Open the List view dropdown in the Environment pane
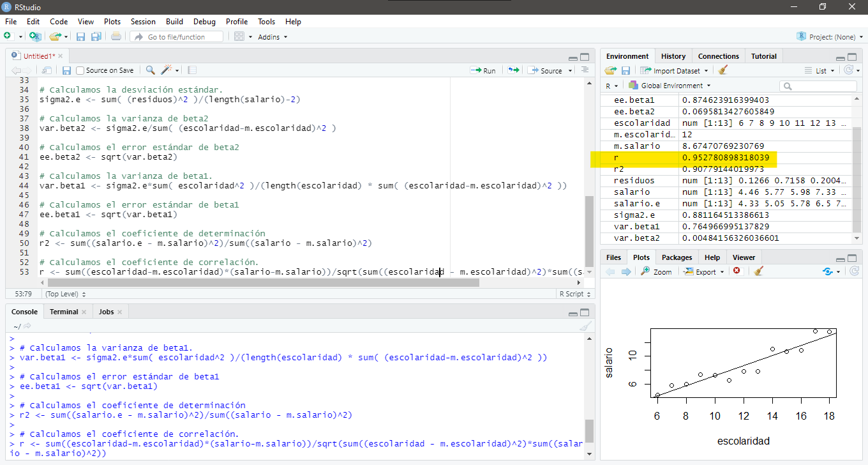The width and height of the screenshot is (868, 465). pyautogui.click(x=820, y=71)
